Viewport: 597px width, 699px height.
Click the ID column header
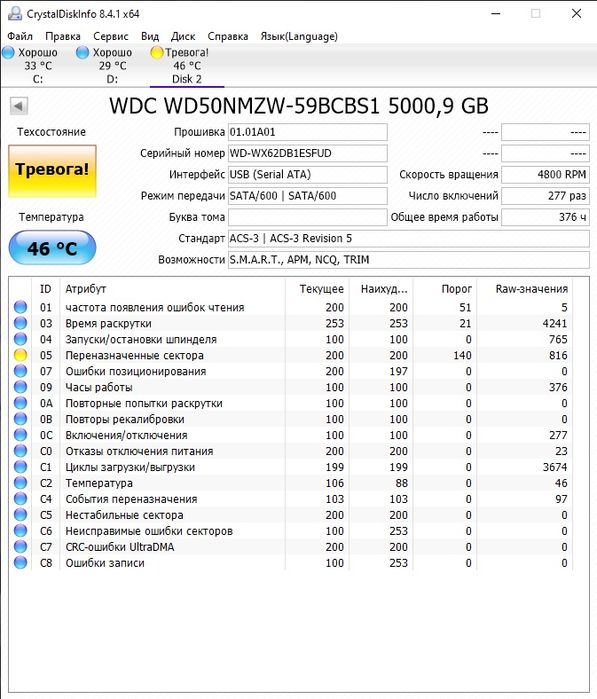[x=45, y=289]
